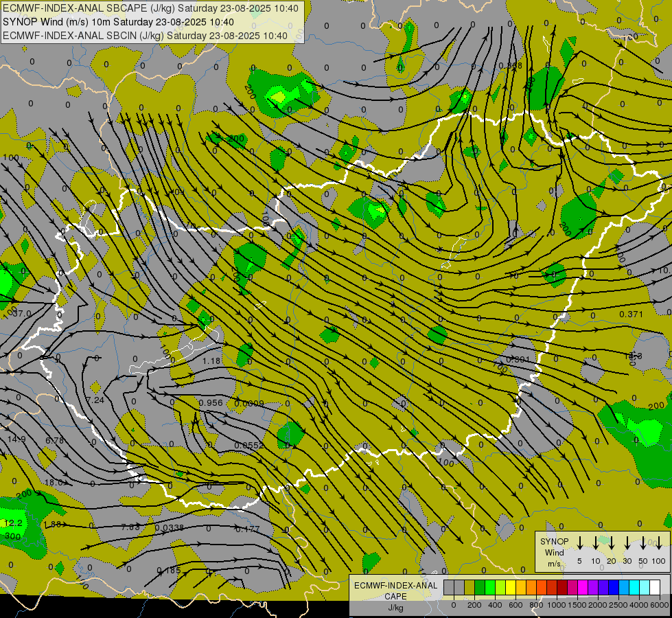
Task: Click the map value 0.371
Action: (632, 314)
